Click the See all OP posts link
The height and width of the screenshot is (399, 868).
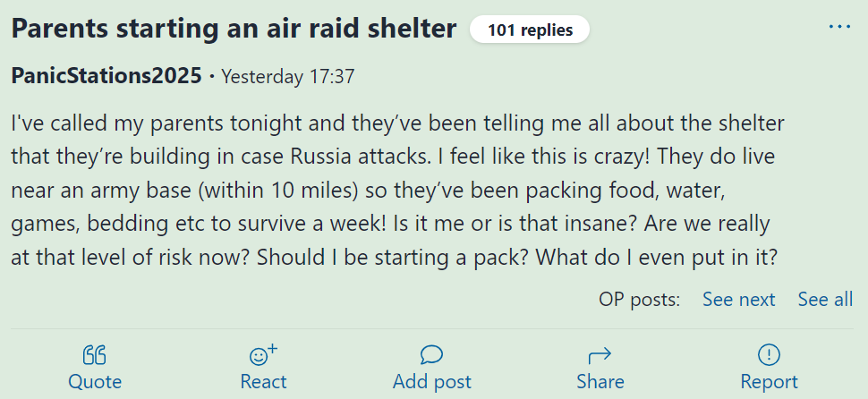pos(825,300)
